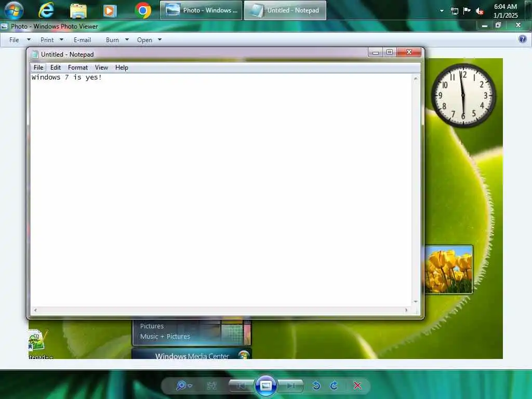This screenshot has height=399, width=532.
Task: Launch Windows Media Player from taskbar
Action: (110, 11)
